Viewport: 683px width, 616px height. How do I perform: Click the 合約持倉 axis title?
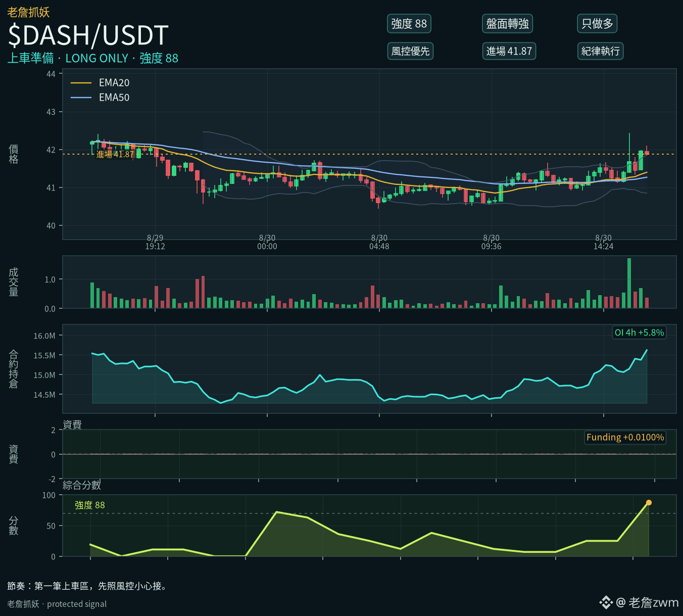pyautogui.click(x=14, y=369)
